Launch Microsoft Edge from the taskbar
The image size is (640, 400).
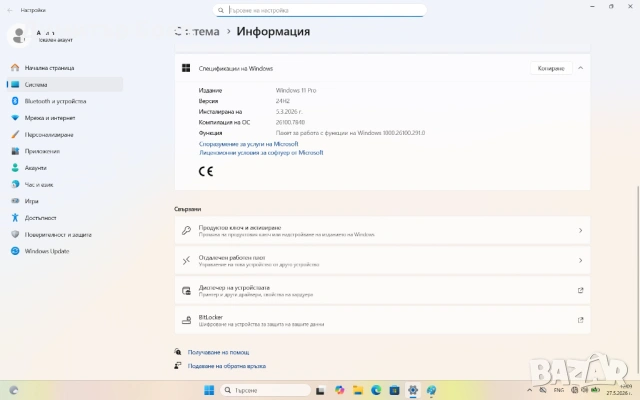coord(376,390)
